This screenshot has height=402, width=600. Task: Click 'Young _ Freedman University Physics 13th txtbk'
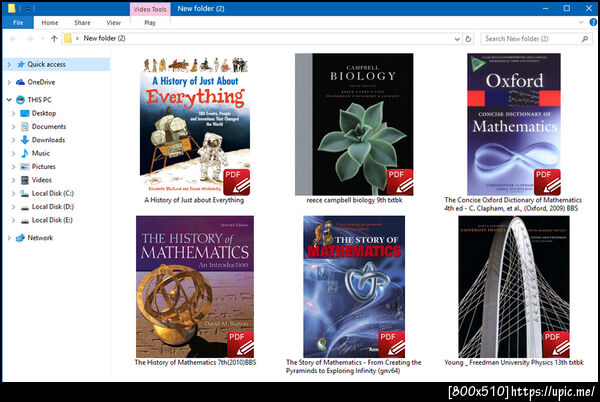click(514, 362)
